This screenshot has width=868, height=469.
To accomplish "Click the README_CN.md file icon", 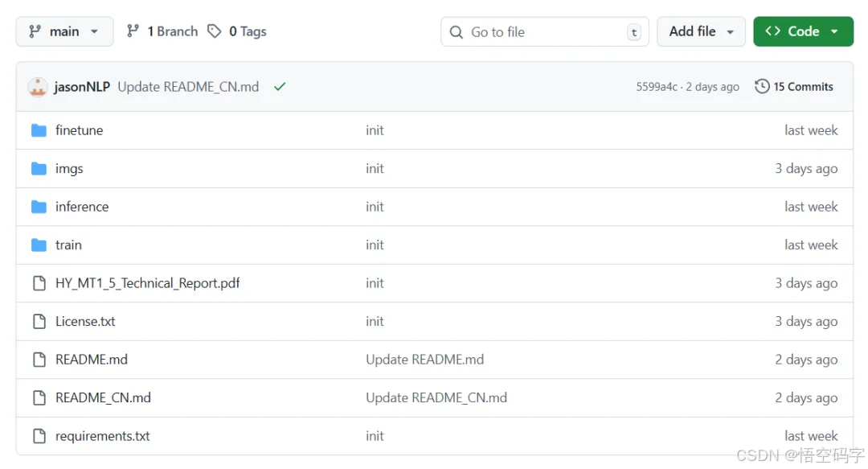I will coord(39,398).
